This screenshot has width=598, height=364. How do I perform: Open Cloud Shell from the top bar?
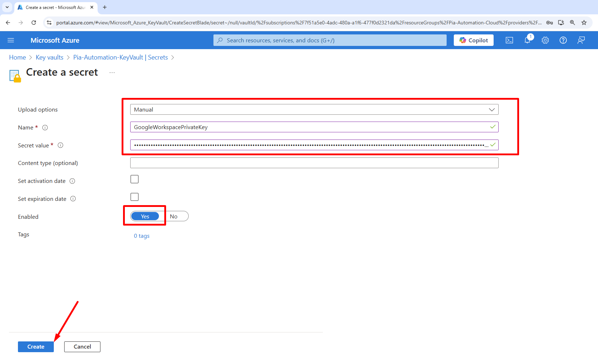509,40
